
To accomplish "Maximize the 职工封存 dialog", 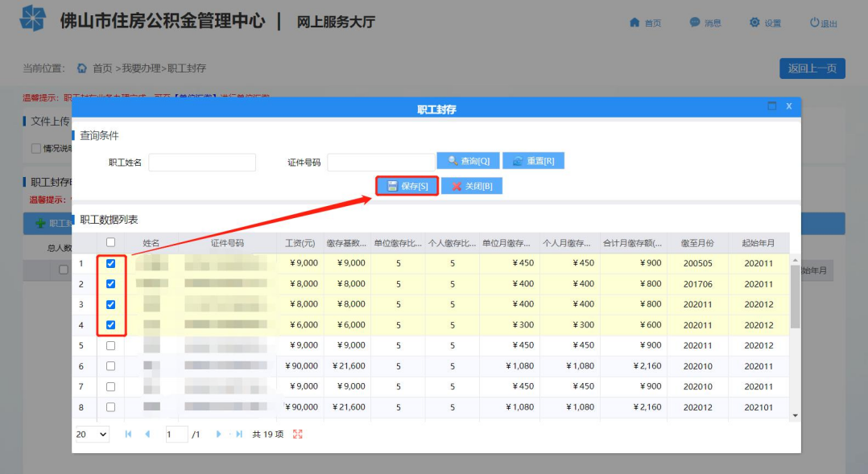I will click(x=771, y=105).
